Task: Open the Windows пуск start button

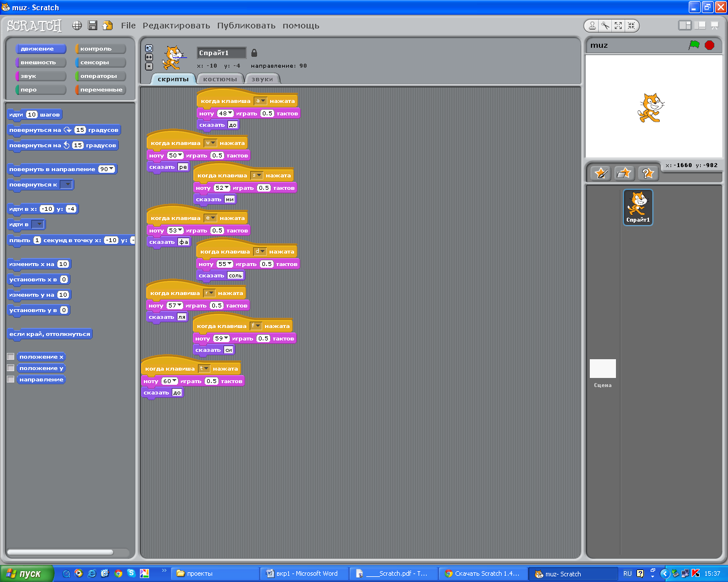Action: [27, 573]
